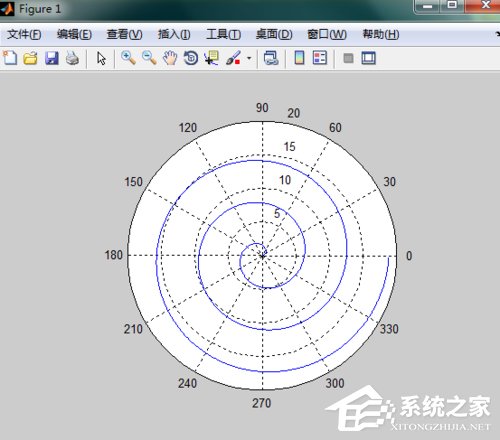Image resolution: width=500 pixels, height=440 pixels.
Task: Activate the Brush data tool
Action: [x=233, y=58]
